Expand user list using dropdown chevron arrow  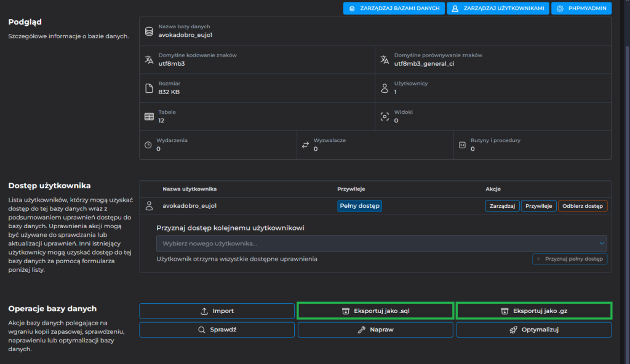coord(601,243)
